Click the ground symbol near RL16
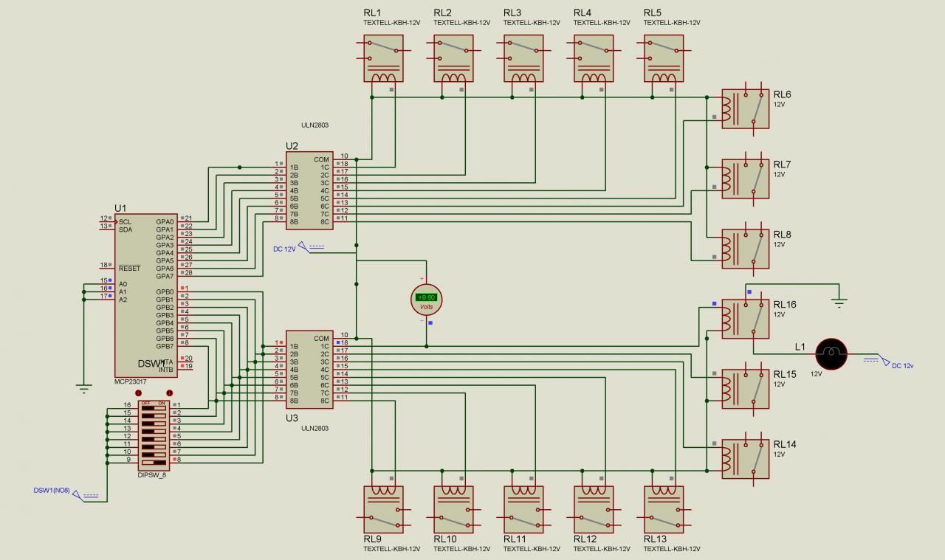This screenshot has width=945, height=560. tap(838, 301)
